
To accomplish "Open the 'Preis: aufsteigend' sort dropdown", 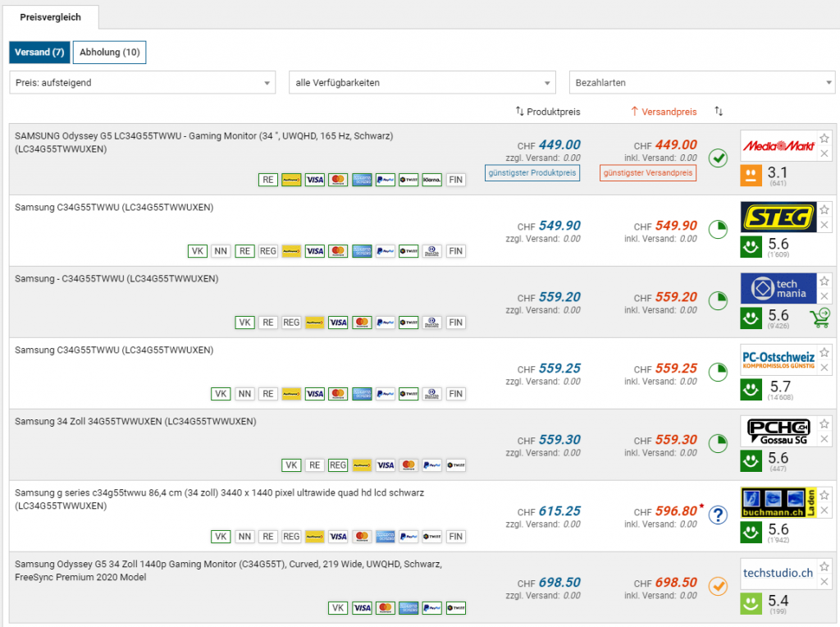I will pyautogui.click(x=143, y=83).
